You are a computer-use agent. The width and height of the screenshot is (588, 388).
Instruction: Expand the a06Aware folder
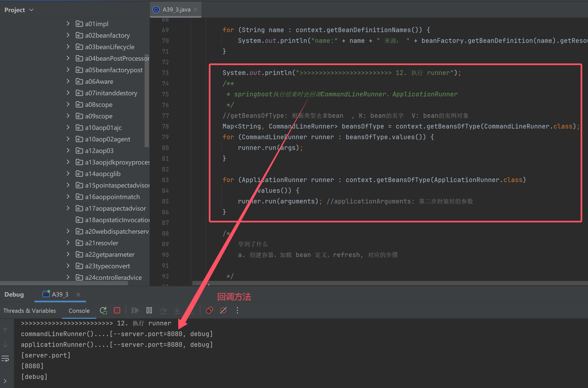(x=68, y=81)
